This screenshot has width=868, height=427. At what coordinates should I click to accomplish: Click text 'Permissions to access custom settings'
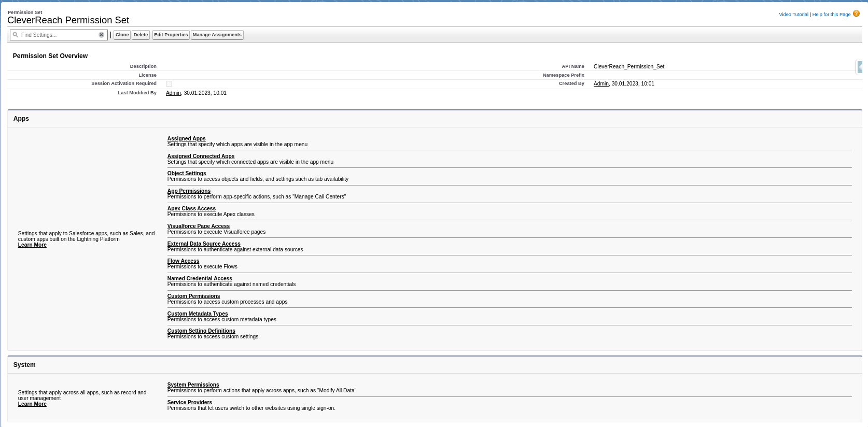213,337
